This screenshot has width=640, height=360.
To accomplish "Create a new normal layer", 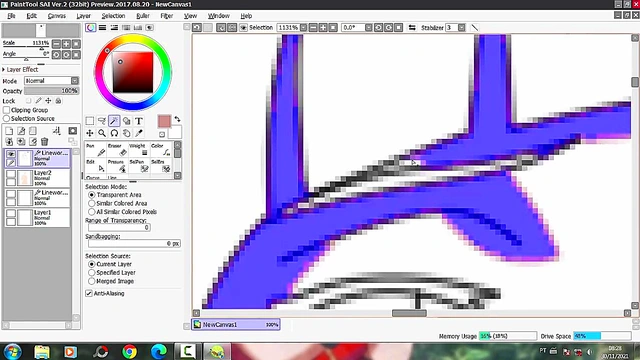I will point(9,131).
